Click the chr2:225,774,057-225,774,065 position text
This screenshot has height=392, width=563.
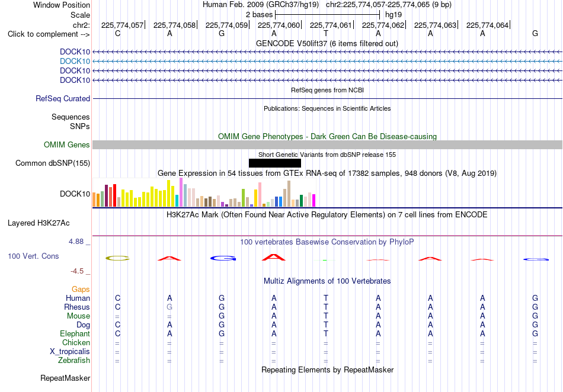[389, 5]
